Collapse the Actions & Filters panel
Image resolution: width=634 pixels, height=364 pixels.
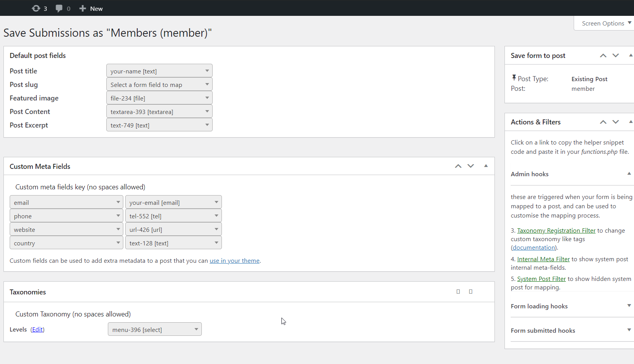[x=630, y=122]
